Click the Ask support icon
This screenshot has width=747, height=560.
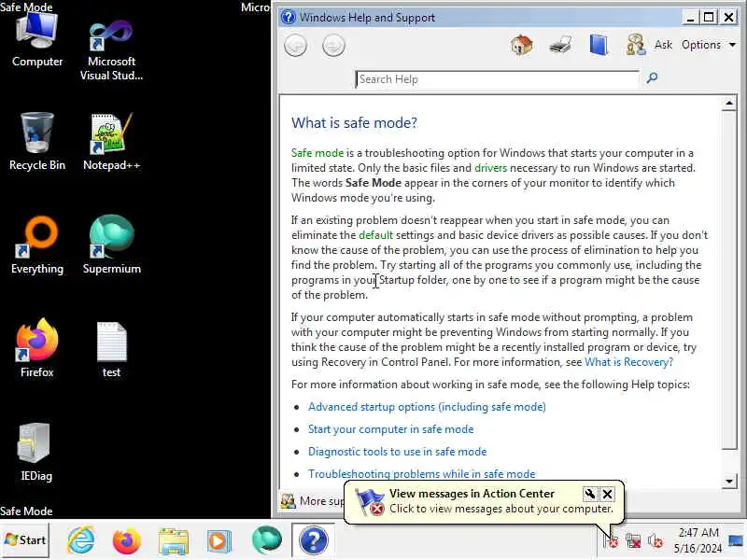[x=636, y=45]
